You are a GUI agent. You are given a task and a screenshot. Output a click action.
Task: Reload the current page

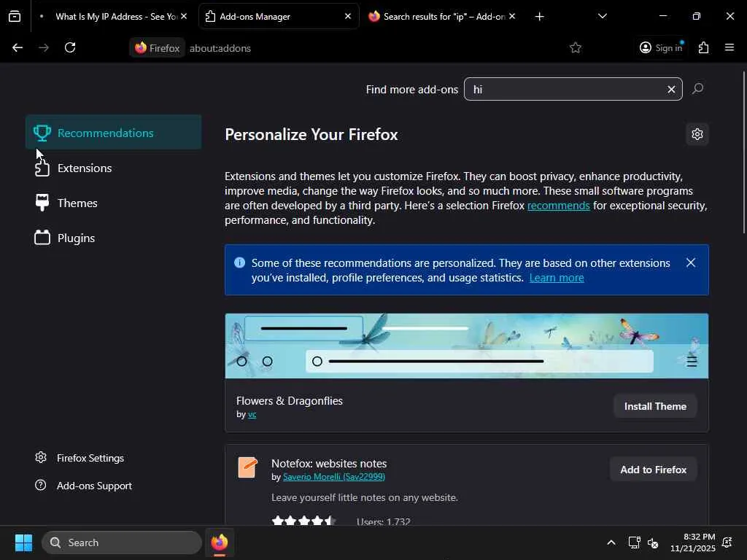[x=70, y=47]
